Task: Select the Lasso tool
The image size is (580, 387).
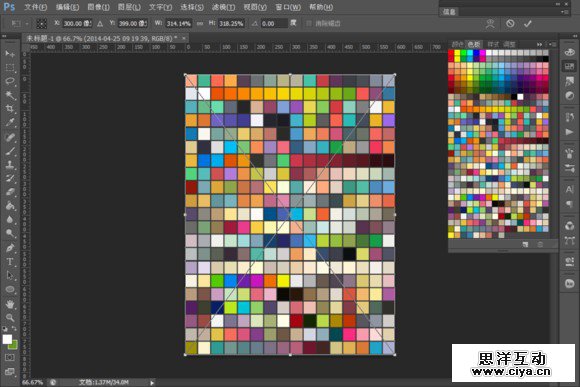Action: pyautogui.click(x=10, y=81)
